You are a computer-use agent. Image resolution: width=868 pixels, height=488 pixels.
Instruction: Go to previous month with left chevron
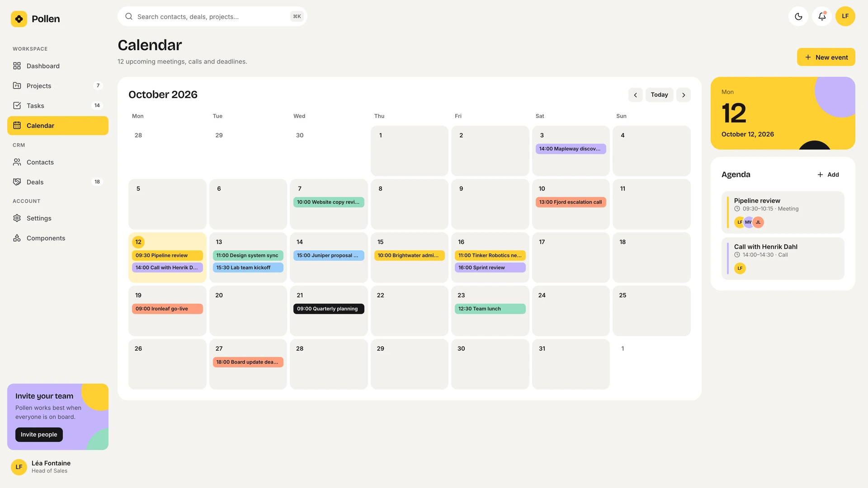(x=635, y=95)
